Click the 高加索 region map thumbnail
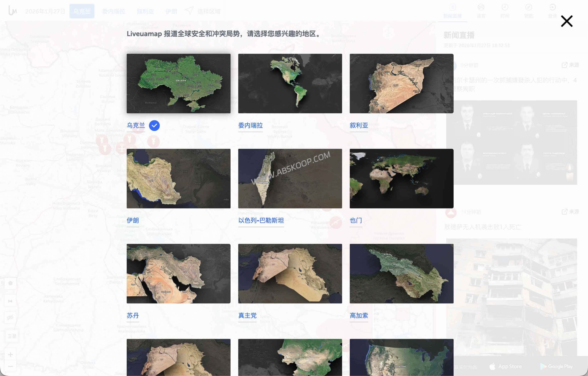 [401, 273]
